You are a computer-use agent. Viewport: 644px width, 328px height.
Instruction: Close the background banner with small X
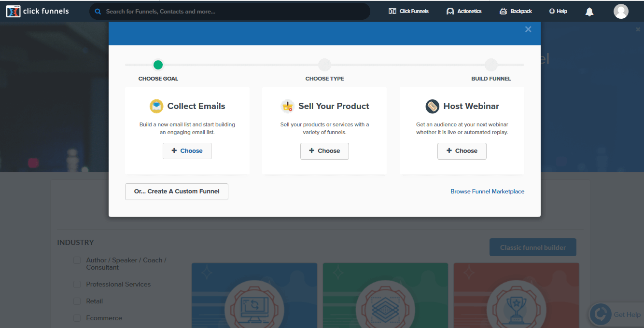click(638, 29)
